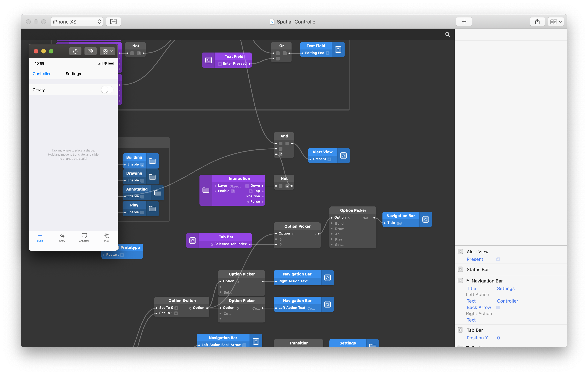Toggle the Interaction Enable checkbox
The width and height of the screenshot is (588, 375).
coord(233,191)
